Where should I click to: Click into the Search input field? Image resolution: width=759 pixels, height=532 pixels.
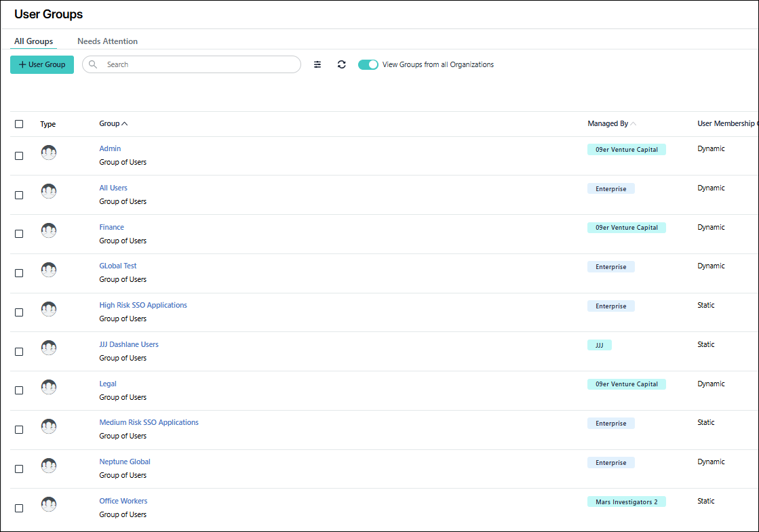(x=192, y=64)
